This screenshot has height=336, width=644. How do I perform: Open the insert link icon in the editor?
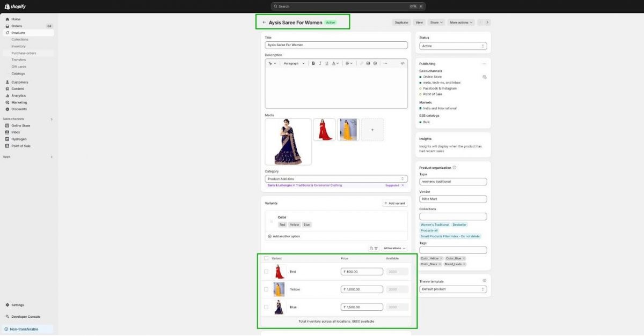point(362,63)
